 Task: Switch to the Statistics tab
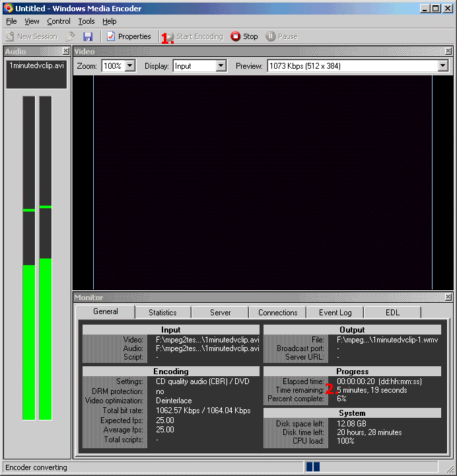(x=163, y=312)
